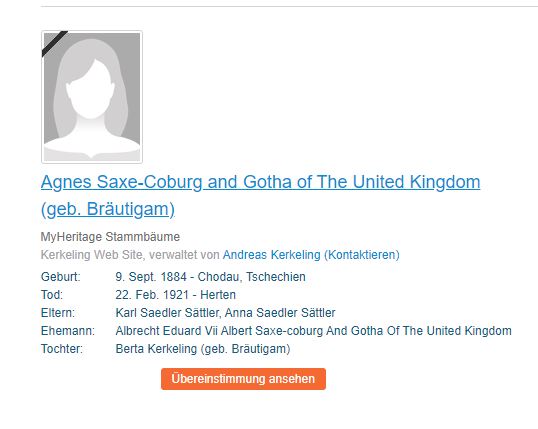
Task: Click the black mourning ribbon on photo
Action: 55,44
